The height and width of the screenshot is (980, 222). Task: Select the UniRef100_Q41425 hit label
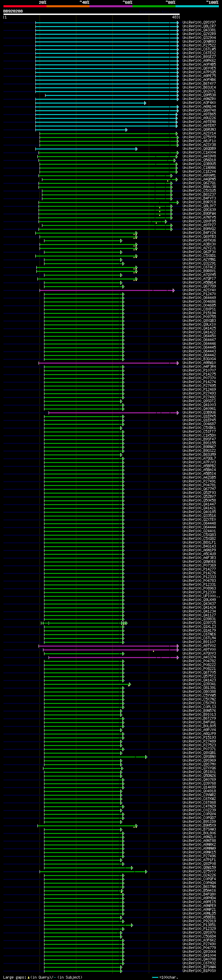(199, 328)
